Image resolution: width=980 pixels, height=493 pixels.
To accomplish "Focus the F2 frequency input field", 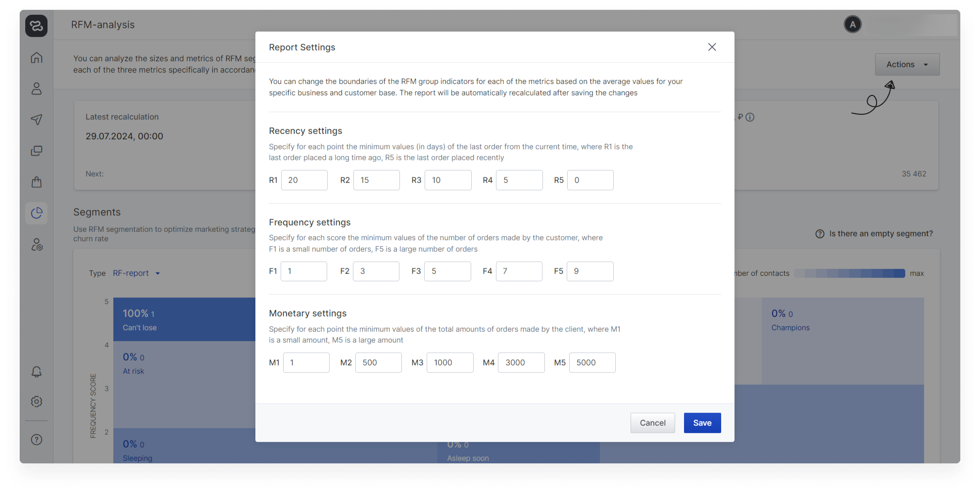I will pos(376,271).
